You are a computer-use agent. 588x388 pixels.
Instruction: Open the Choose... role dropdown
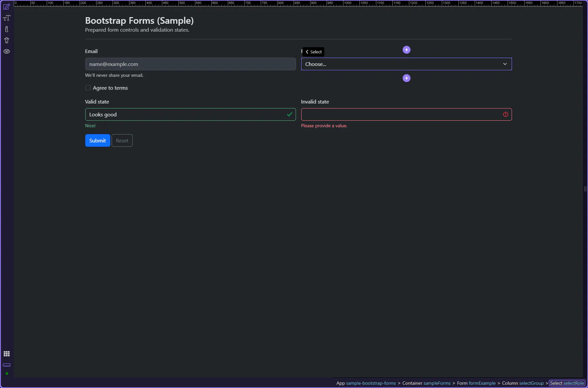pyautogui.click(x=406, y=64)
